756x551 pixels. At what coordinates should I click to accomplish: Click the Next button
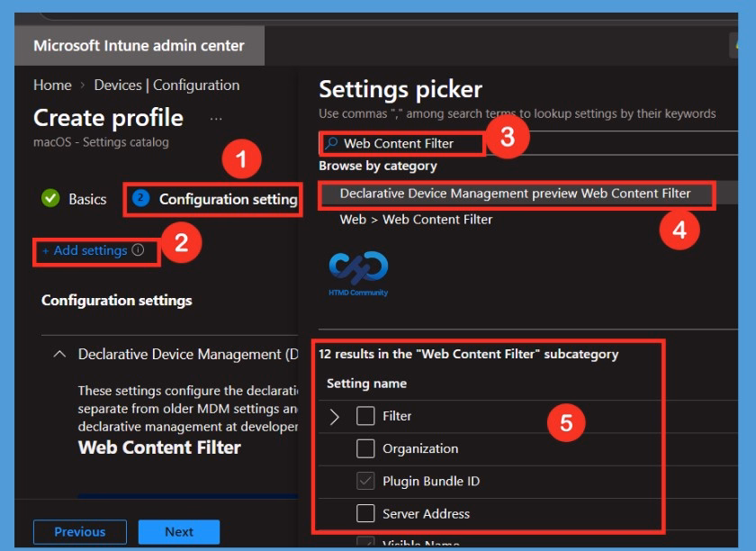[x=179, y=532]
